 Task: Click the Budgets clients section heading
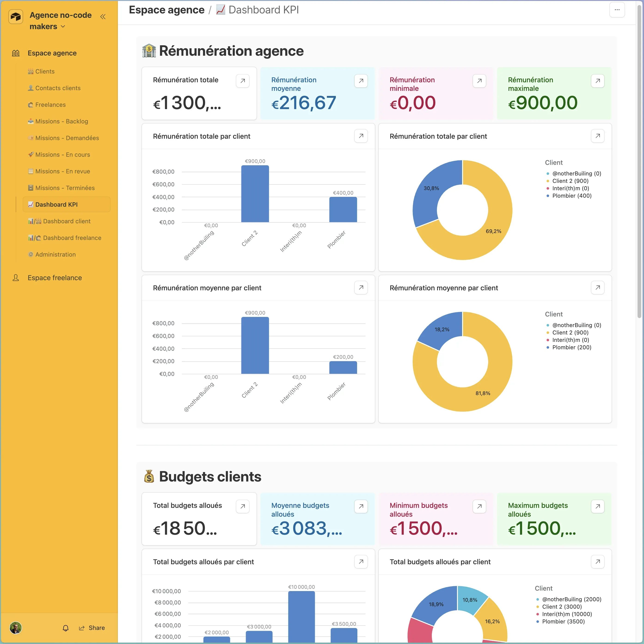(x=202, y=477)
